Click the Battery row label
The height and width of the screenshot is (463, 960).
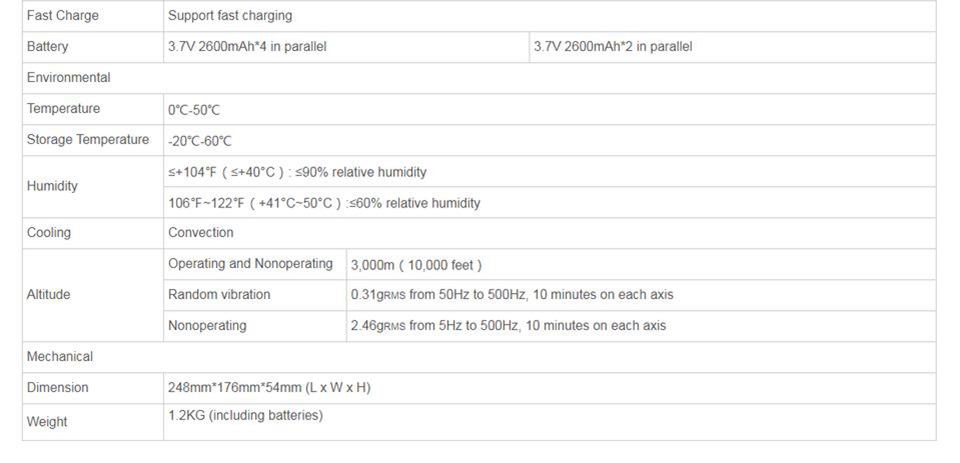[48, 47]
